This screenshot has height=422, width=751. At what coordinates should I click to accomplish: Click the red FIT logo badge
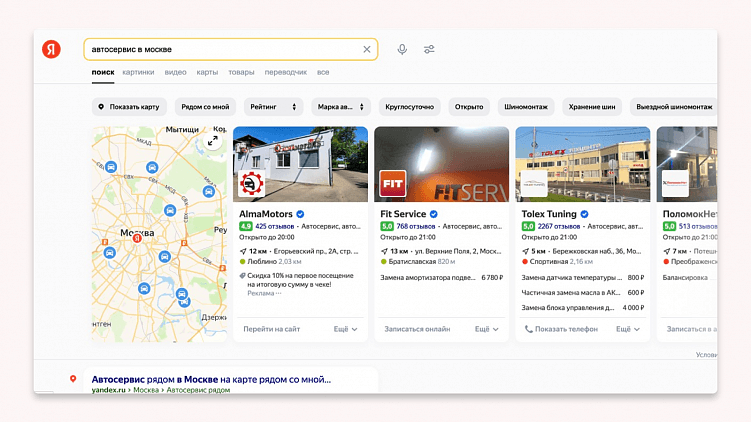click(393, 183)
